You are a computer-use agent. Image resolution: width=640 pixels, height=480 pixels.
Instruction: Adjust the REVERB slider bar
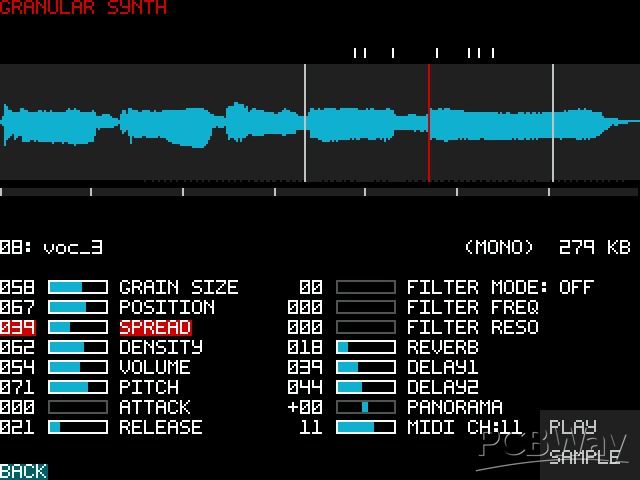pyautogui.click(x=365, y=347)
